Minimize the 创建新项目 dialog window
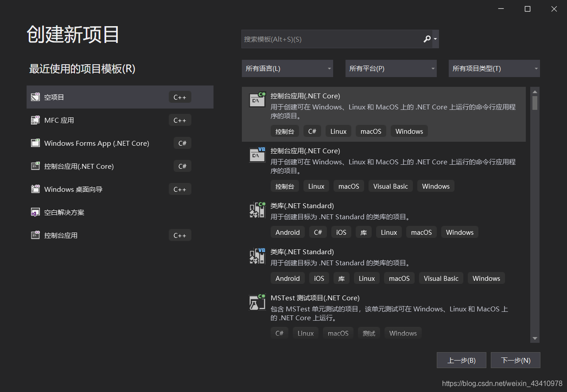Screen dimensions: 567x392 coord(501,9)
